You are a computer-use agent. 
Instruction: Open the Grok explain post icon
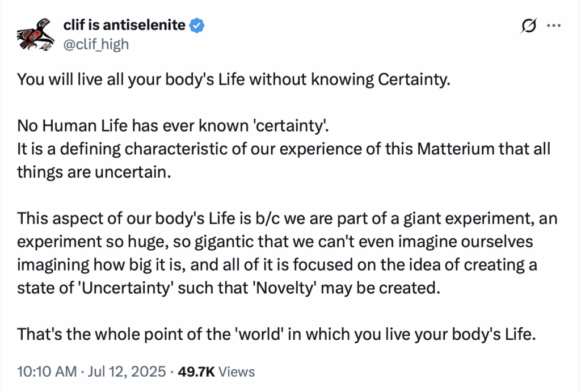pos(528,26)
